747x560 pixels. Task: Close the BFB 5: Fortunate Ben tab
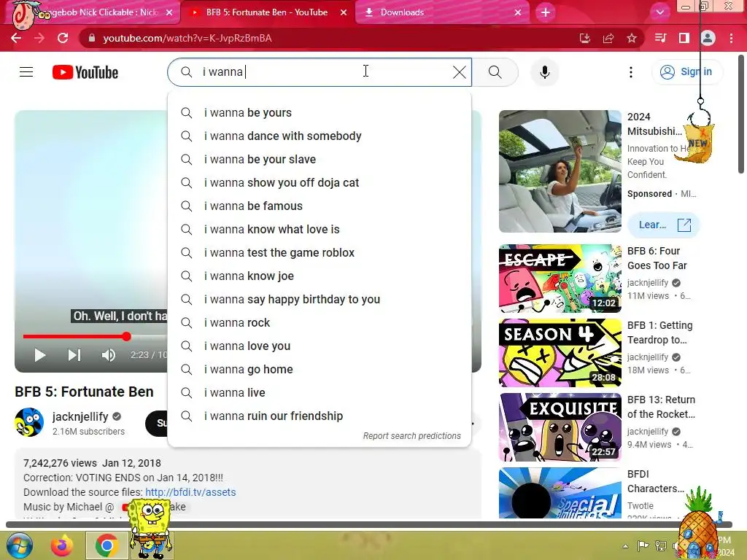pos(344,12)
